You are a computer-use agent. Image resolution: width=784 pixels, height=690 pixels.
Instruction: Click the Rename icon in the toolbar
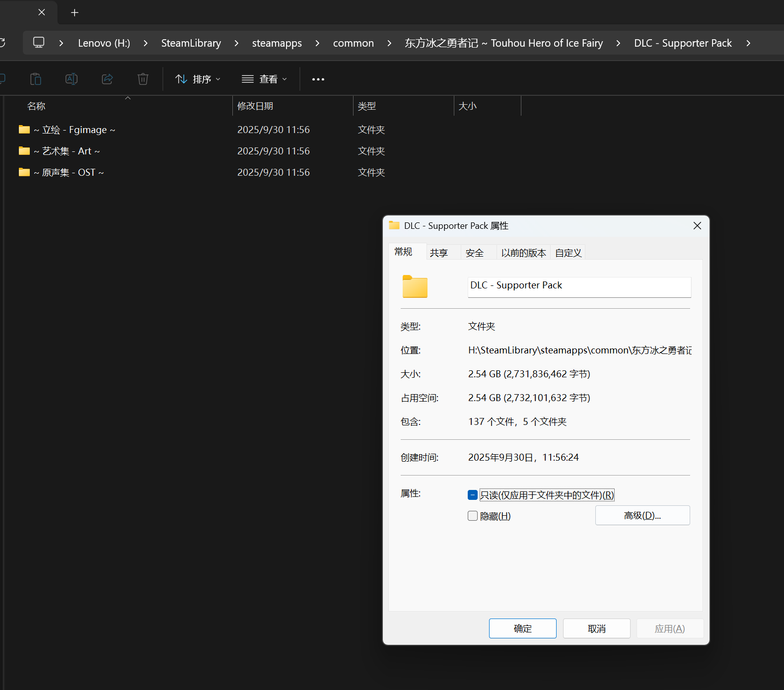71,79
